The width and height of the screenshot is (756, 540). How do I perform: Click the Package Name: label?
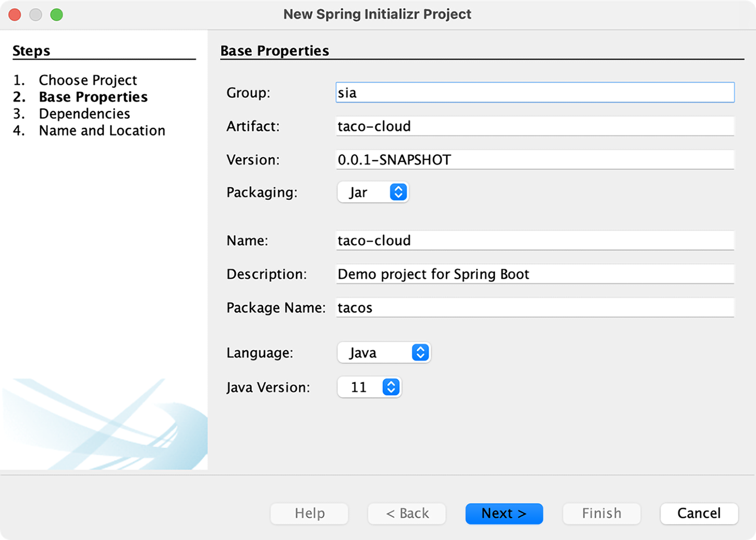(x=276, y=308)
